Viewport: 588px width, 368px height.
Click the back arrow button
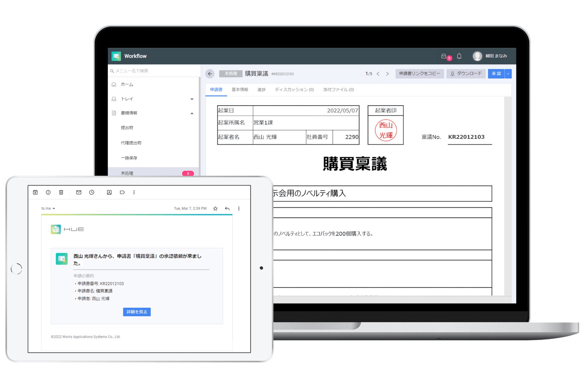point(210,74)
